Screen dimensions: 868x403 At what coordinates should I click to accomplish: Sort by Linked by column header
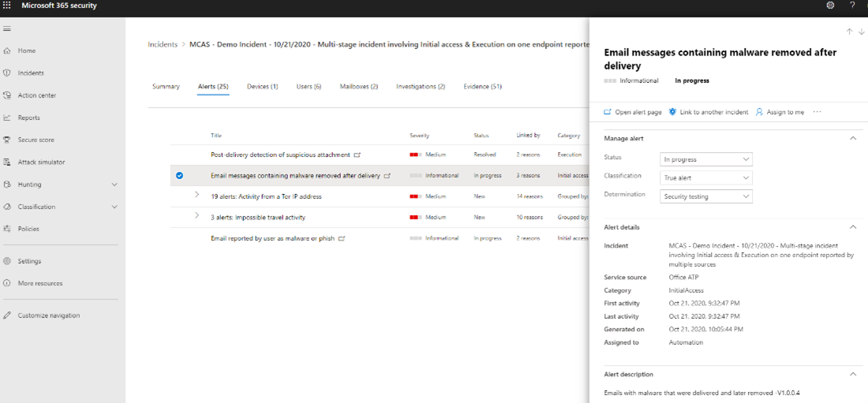(x=528, y=136)
